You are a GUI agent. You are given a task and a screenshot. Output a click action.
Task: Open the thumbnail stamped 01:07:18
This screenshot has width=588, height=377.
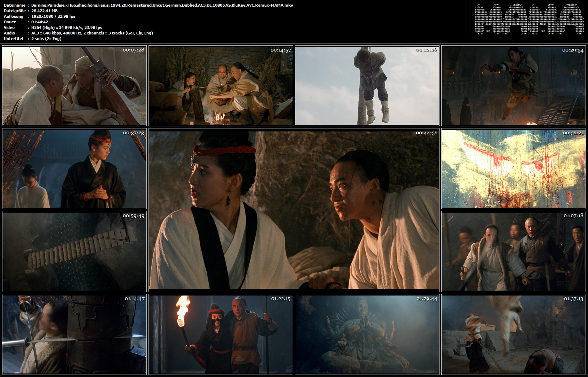pos(513,252)
